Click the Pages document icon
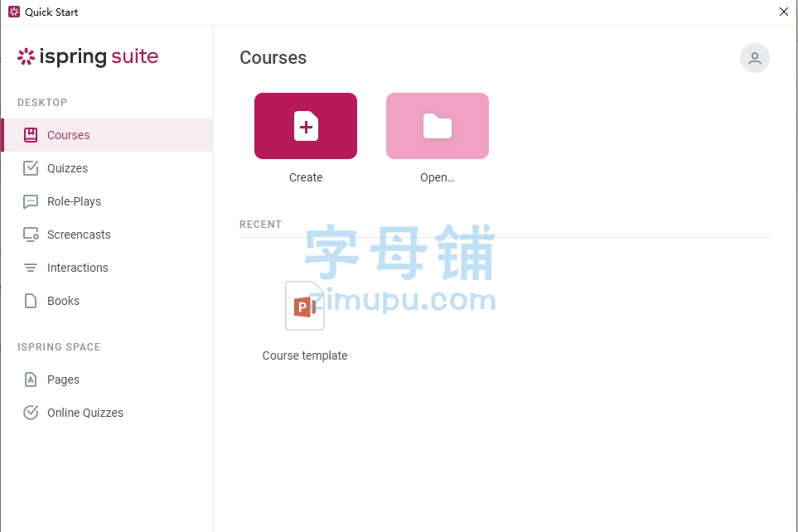The height and width of the screenshot is (532, 798). pos(31,380)
